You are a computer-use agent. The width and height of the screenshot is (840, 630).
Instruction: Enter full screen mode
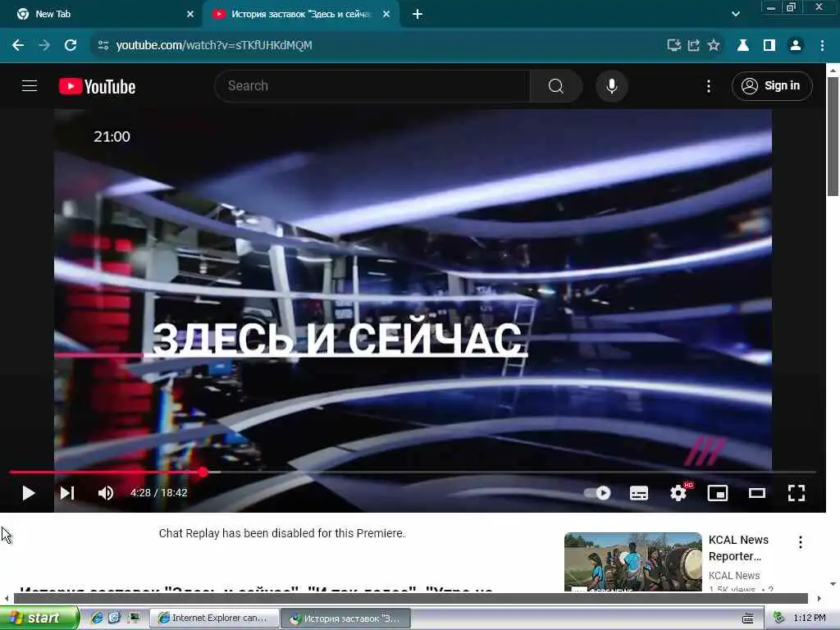pos(796,493)
